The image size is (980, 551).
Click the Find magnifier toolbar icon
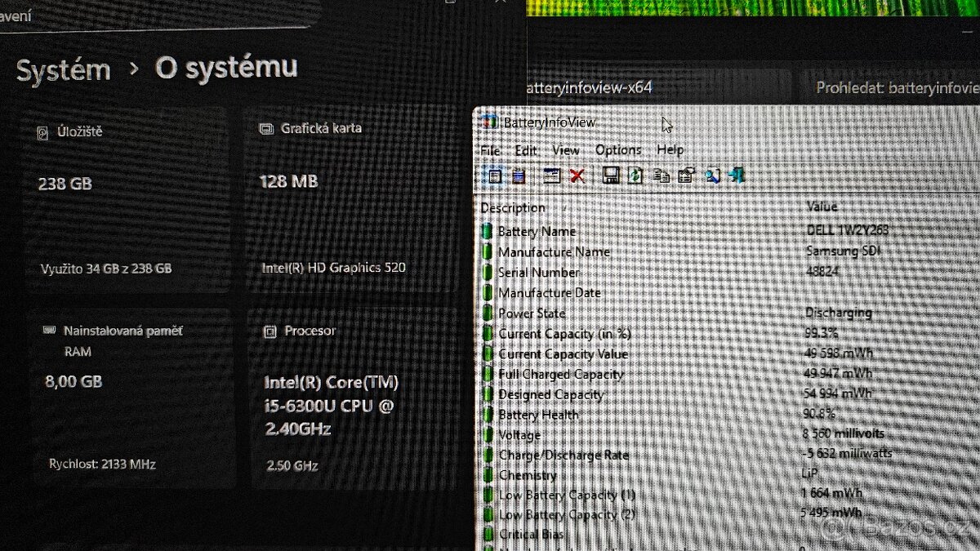coord(713,176)
